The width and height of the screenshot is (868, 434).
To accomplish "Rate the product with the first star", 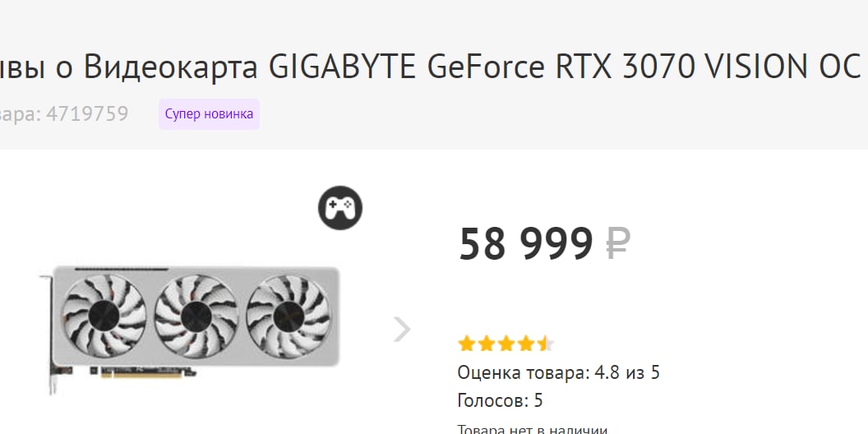I will click(467, 344).
